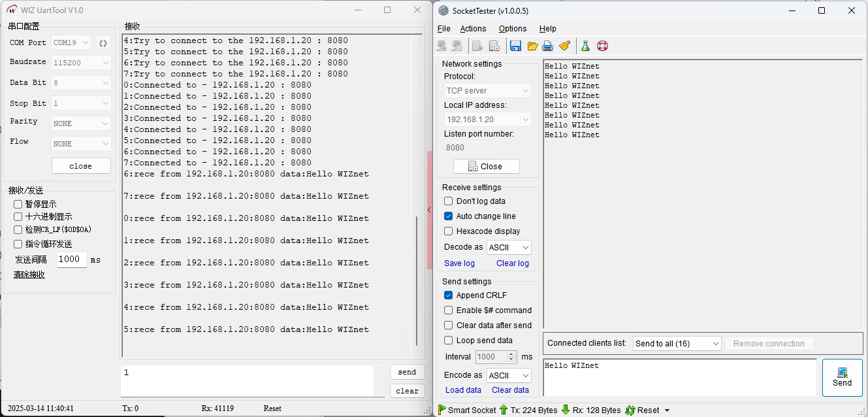Screen dimensions: 868x417
Task: Open the Decode as ASCII dropdown
Action: [x=509, y=248]
